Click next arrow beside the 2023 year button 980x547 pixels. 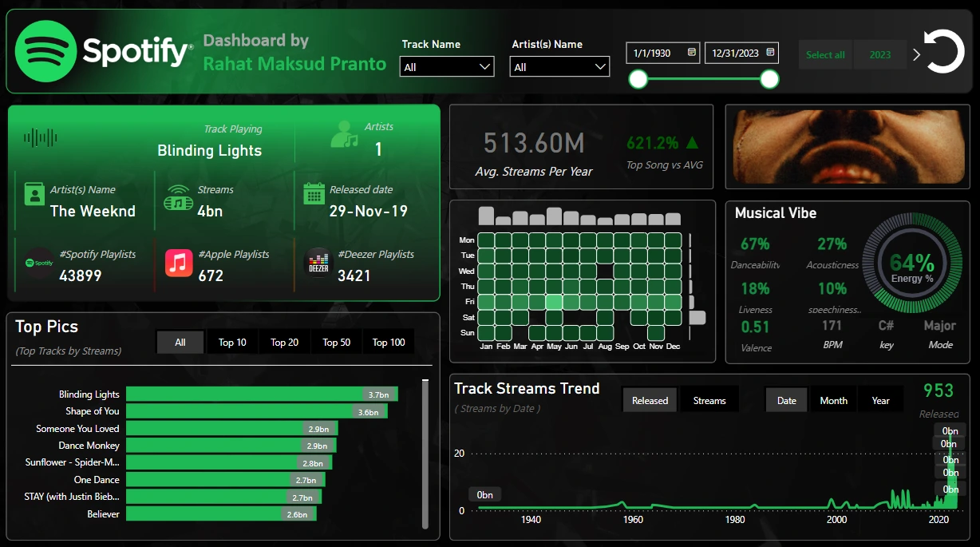click(x=916, y=54)
